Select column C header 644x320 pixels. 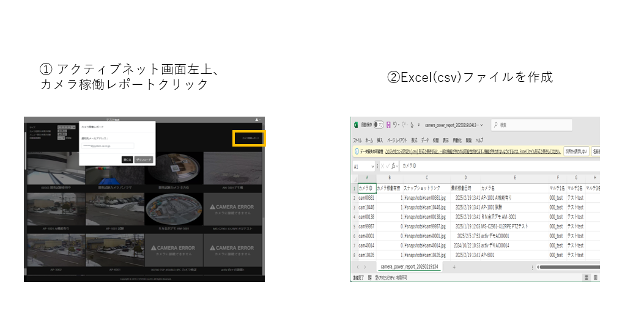click(427, 178)
